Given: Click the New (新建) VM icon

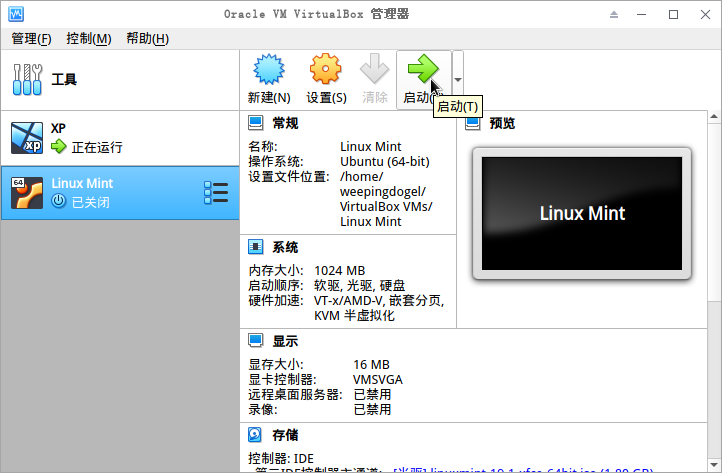Looking at the screenshot, I should [268, 71].
